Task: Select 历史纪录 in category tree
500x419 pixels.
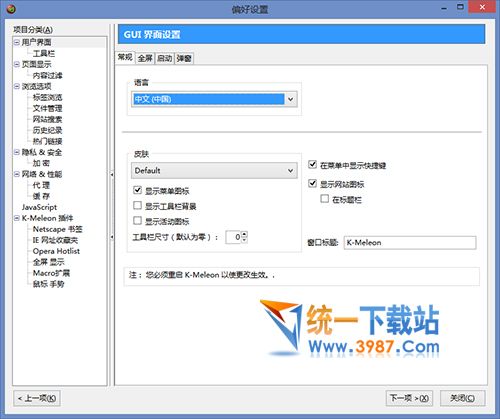Action: click(x=48, y=130)
